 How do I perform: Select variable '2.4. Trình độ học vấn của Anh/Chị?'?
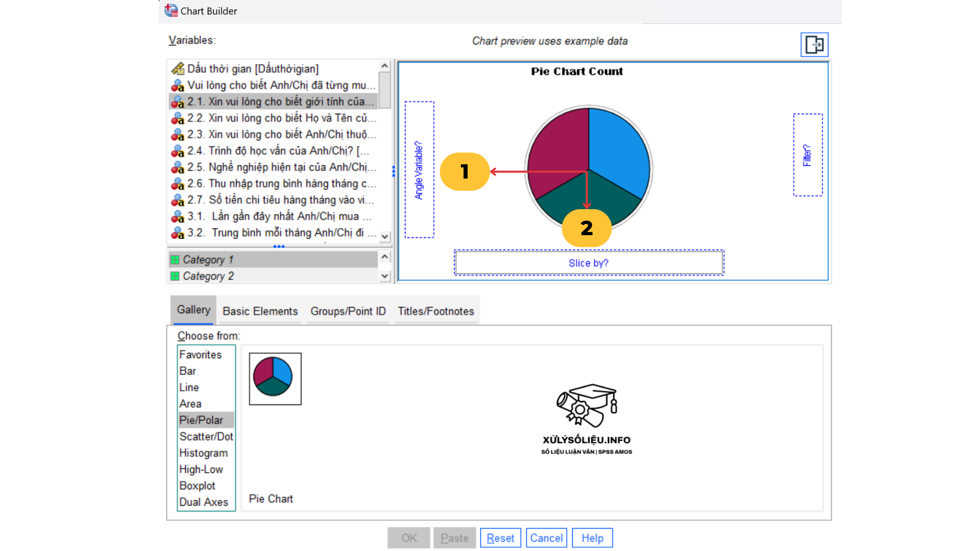click(274, 151)
